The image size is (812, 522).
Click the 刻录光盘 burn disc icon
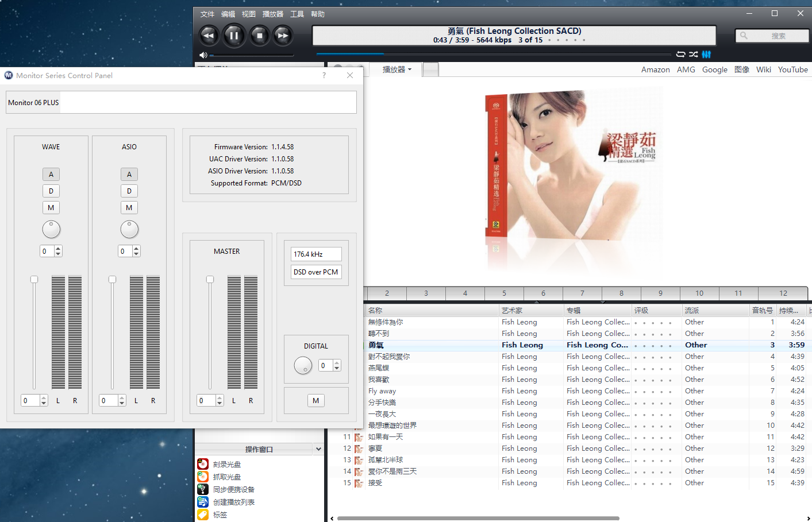(x=203, y=464)
